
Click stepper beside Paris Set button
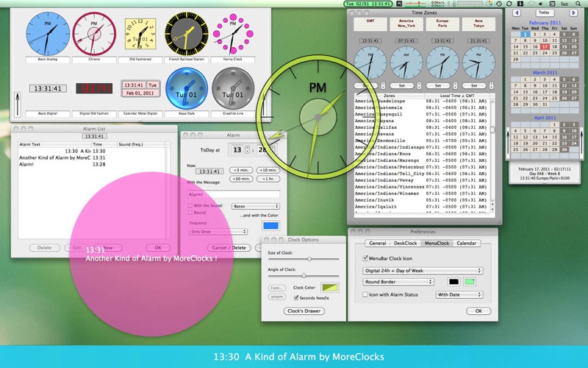pos(455,85)
